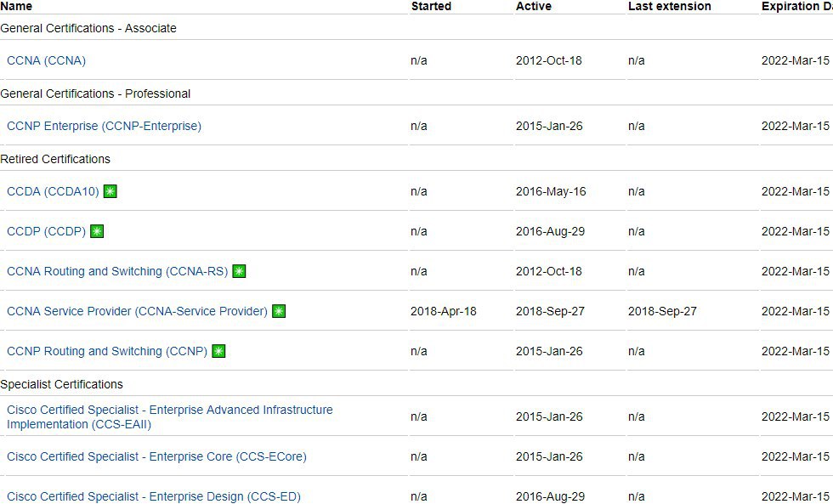Open the CCDA (CCDA10) link
Screen dimensions: 833x504
pyautogui.click(x=53, y=191)
